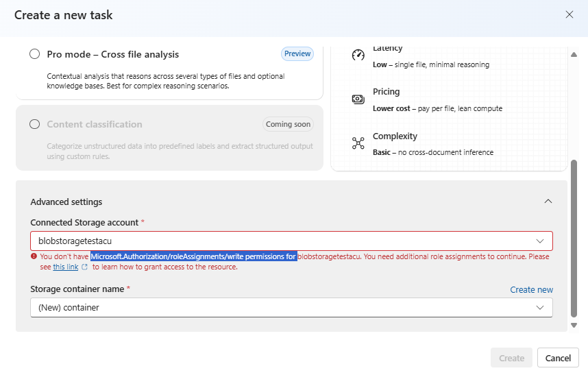Open the Connected Storage account dropdown
The image size is (588, 375).
[x=291, y=241]
